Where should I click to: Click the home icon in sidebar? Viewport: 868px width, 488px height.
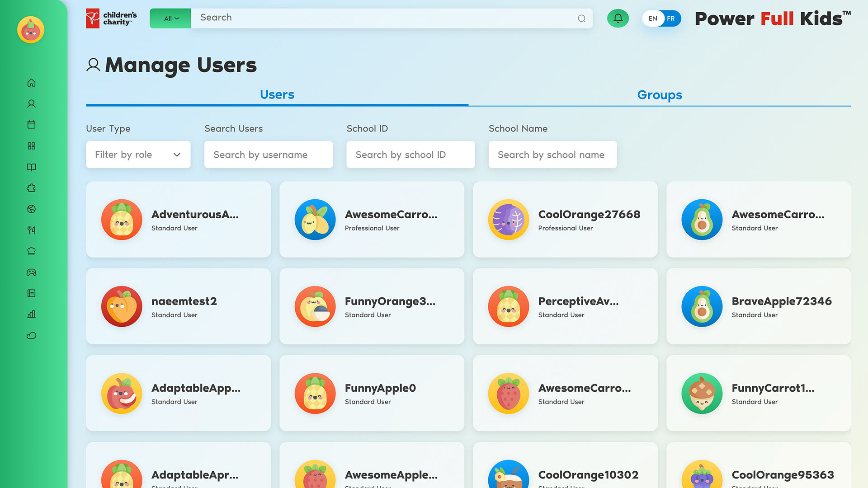tap(31, 83)
